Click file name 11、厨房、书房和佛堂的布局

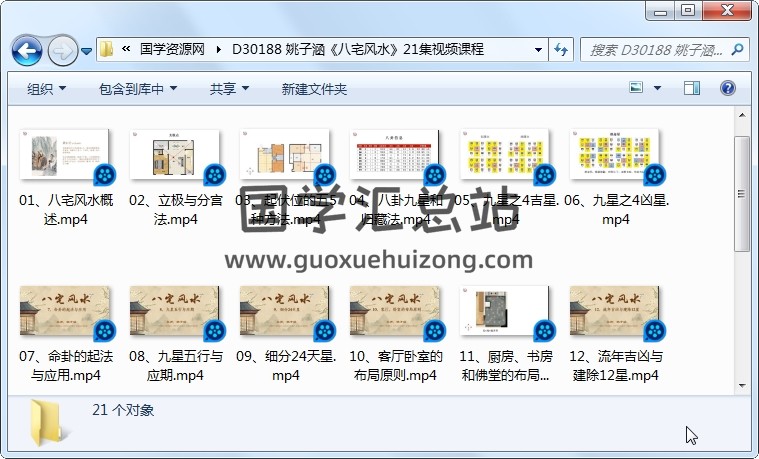[506, 366]
